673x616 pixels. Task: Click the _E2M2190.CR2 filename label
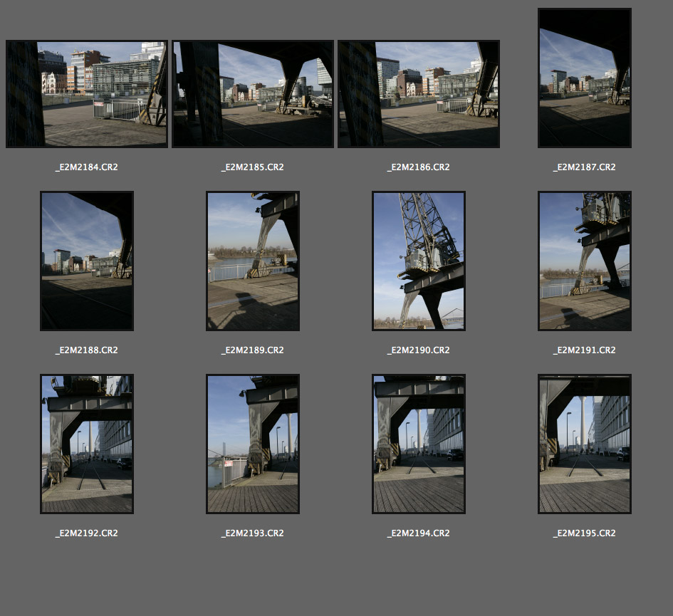point(419,350)
